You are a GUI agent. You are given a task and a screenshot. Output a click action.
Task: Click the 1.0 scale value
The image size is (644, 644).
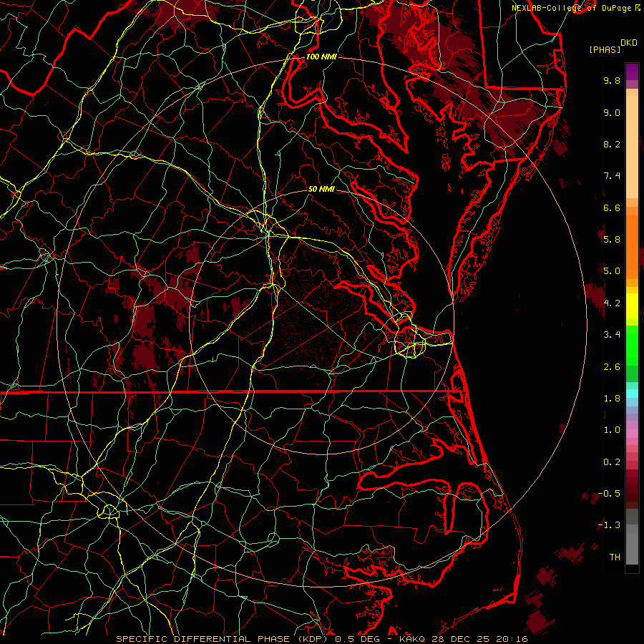tap(612, 430)
